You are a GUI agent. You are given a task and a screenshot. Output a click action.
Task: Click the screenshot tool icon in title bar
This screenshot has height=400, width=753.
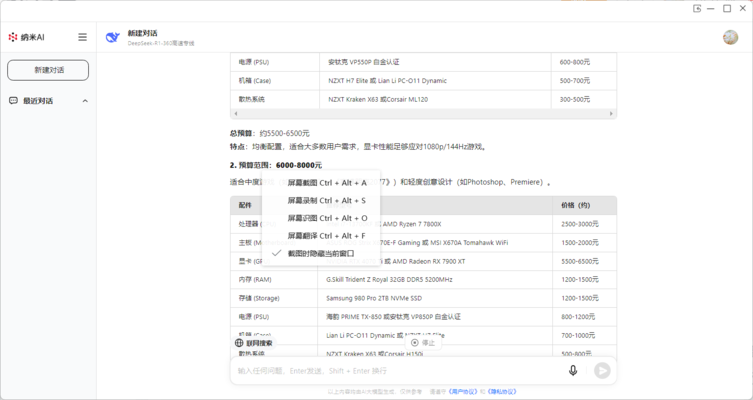click(697, 8)
